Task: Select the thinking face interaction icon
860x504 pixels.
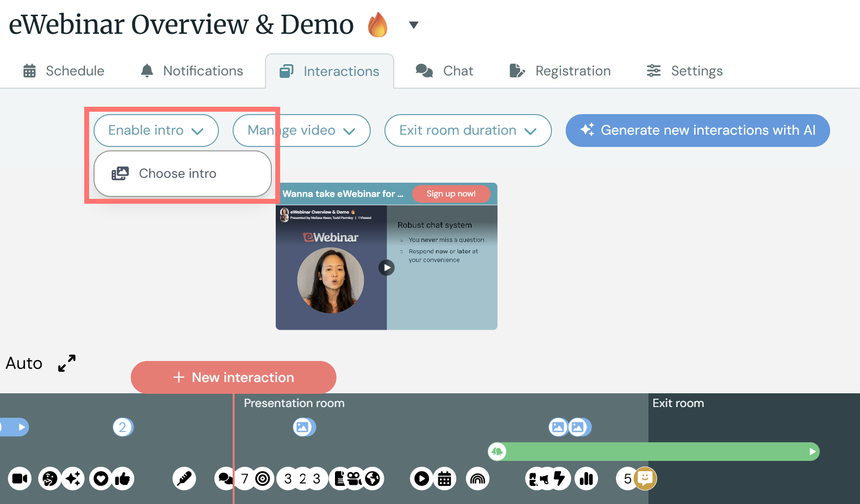Action: click(x=49, y=479)
